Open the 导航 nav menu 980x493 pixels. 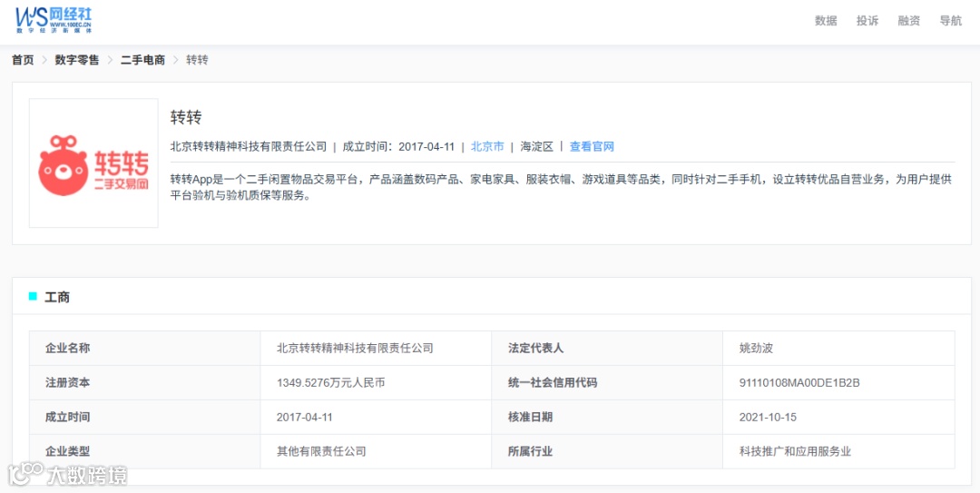click(951, 21)
